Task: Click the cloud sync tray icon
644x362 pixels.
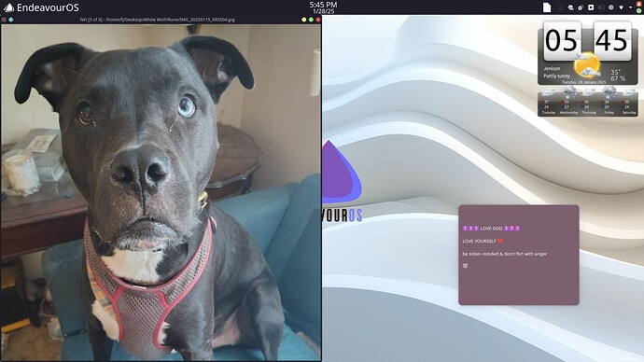Action: point(571,7)
